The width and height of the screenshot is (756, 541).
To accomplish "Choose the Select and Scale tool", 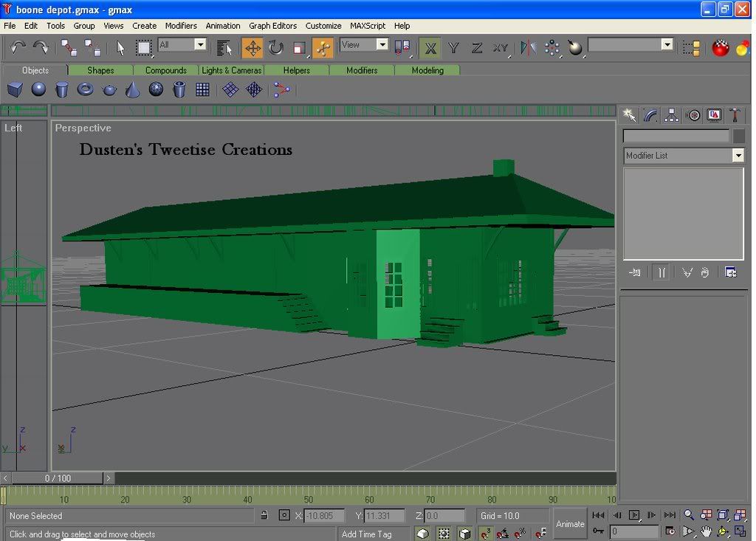I will click(300, 48).
